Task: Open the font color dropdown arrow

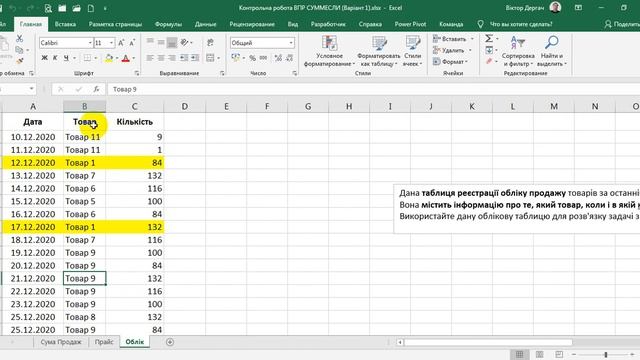Action: (134, 59)
